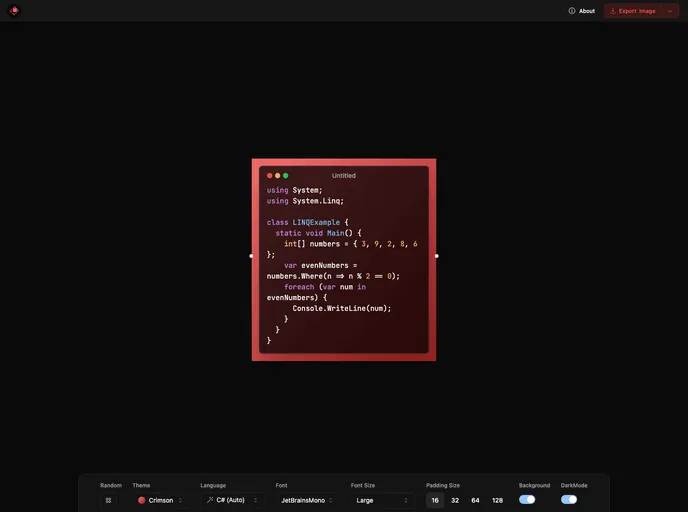Click the green window dot in code frame

[x=286, y=175]
